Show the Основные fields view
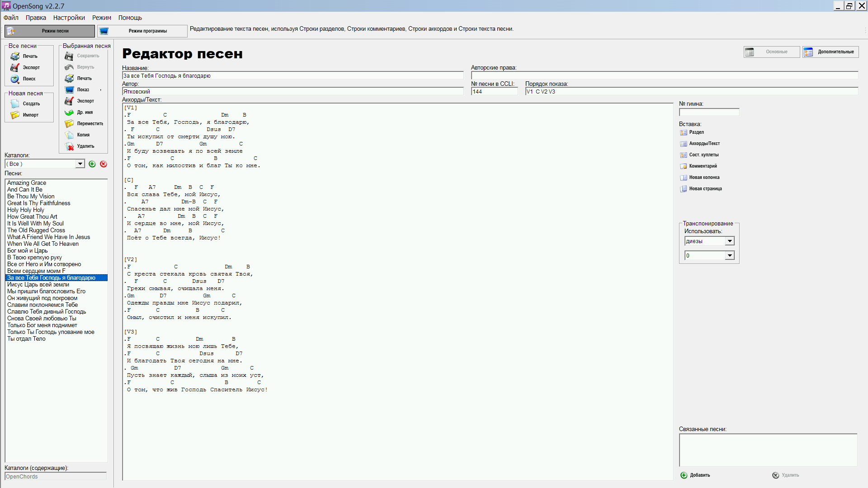 click(x=772, y=52)
